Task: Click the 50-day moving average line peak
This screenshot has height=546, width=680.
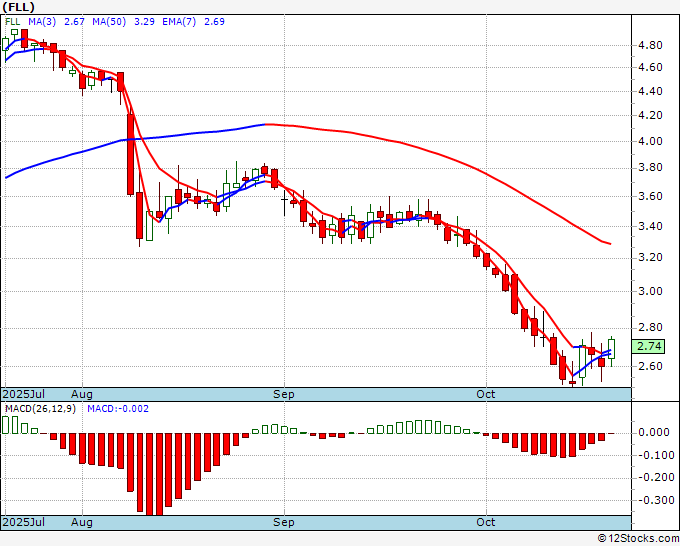Action: tap(265, 124)
